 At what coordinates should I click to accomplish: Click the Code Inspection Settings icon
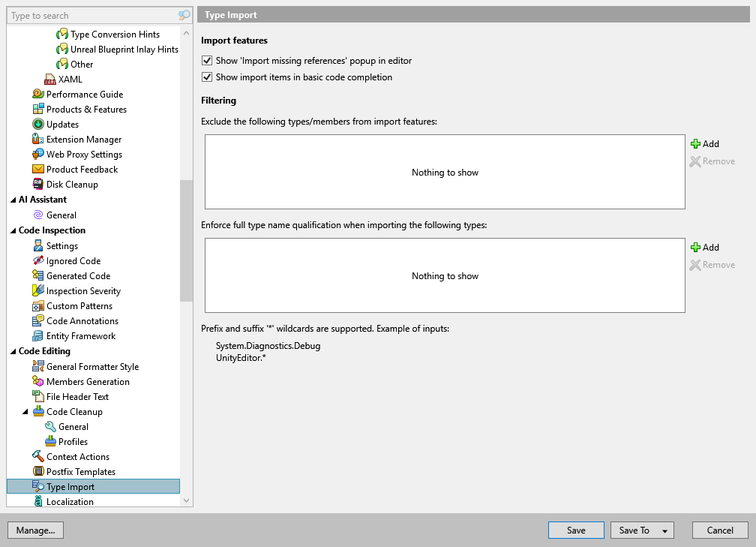pos(38,245)
